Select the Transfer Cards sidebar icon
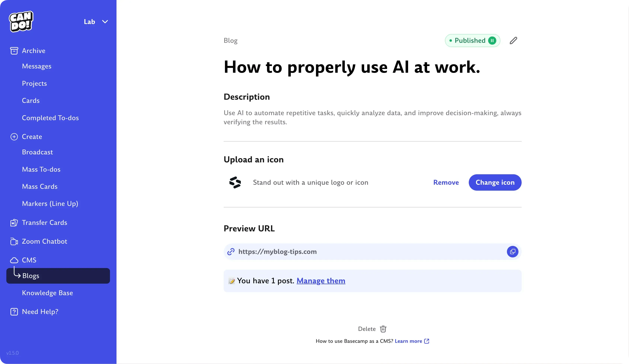The height and width of the screenshot is (364, 629). (14, 222)
